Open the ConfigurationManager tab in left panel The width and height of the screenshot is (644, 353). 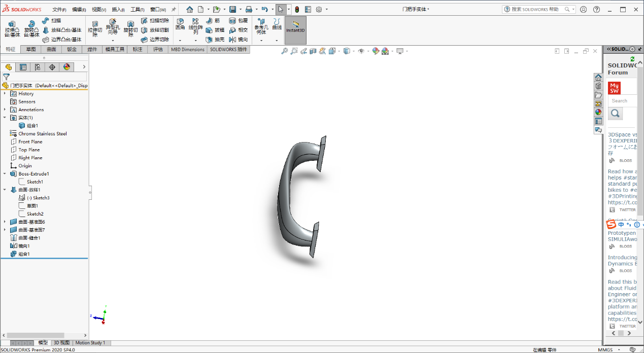point(38,67)
